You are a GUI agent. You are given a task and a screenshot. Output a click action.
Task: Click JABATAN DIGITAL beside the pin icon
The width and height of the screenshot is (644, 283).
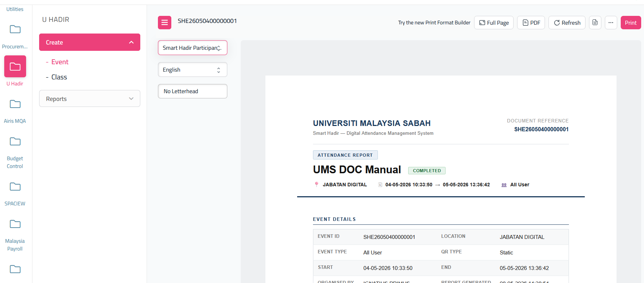(345, 185)
